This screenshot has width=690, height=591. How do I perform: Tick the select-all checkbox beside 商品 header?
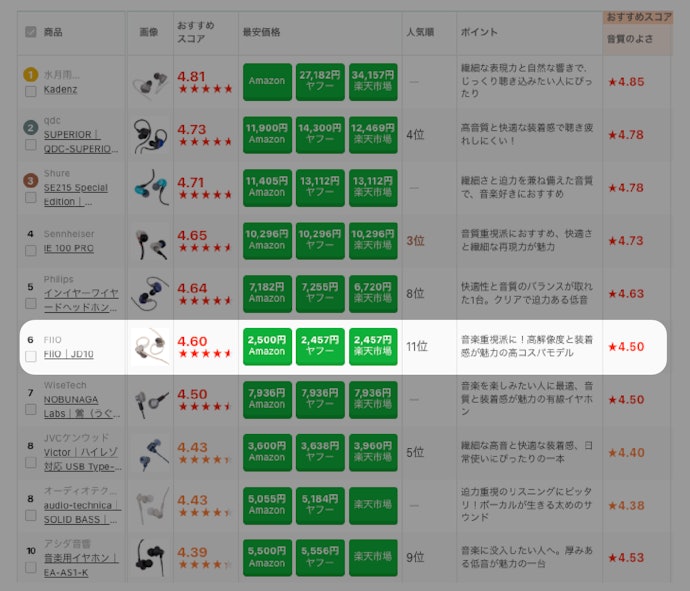point(31,32)
